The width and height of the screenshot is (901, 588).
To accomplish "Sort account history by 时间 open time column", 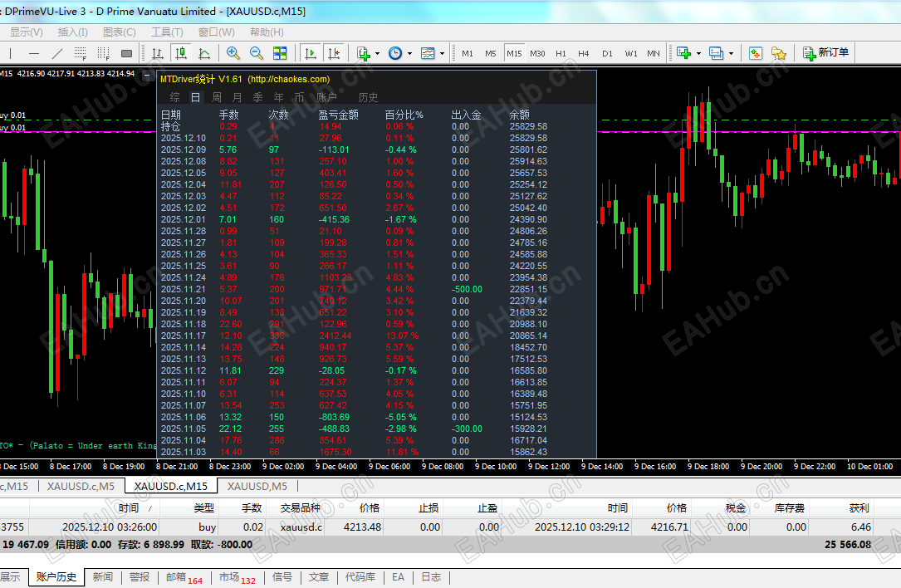I will pos(94,508).
